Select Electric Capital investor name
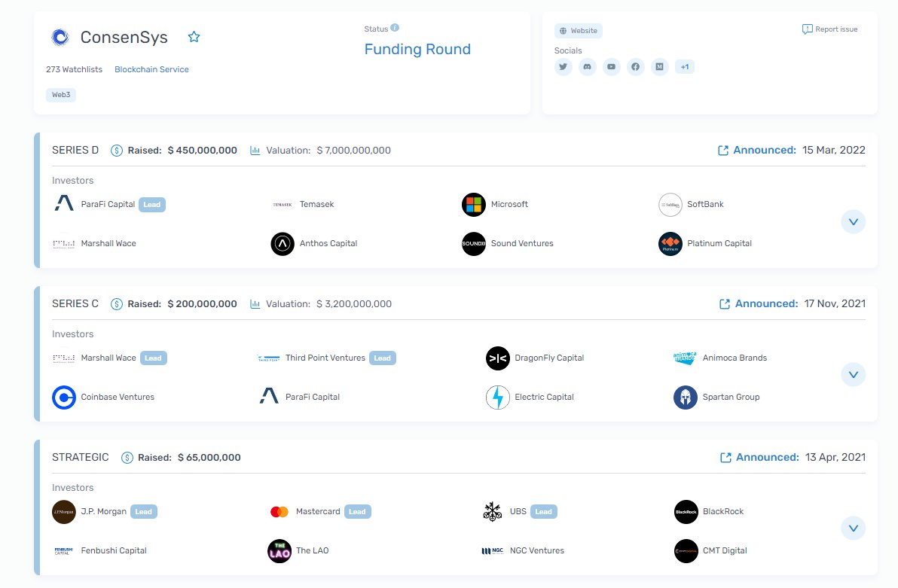The height and width of the screenshot is (588, 898). click(544, 397)
